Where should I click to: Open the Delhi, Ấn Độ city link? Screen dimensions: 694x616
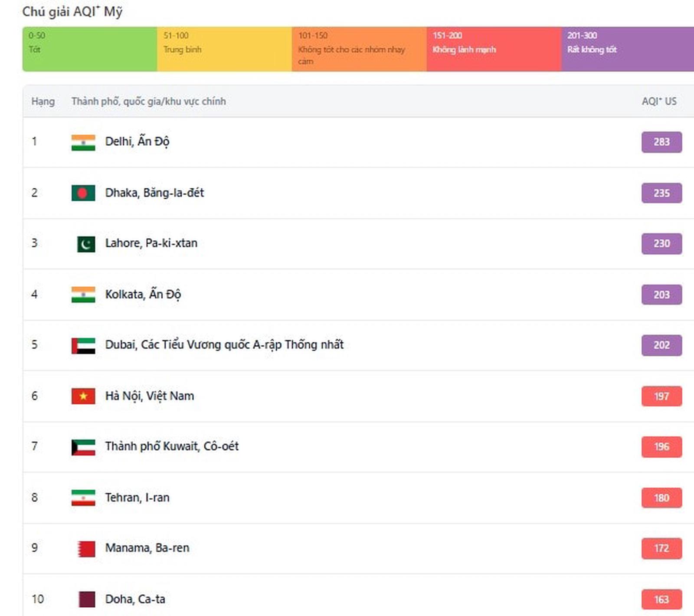pos(137,141)
